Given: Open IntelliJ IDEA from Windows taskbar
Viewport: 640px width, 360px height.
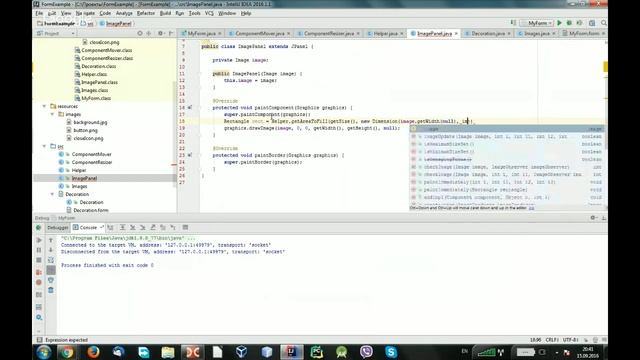Looking at the screenshot, I should (291, 352).
